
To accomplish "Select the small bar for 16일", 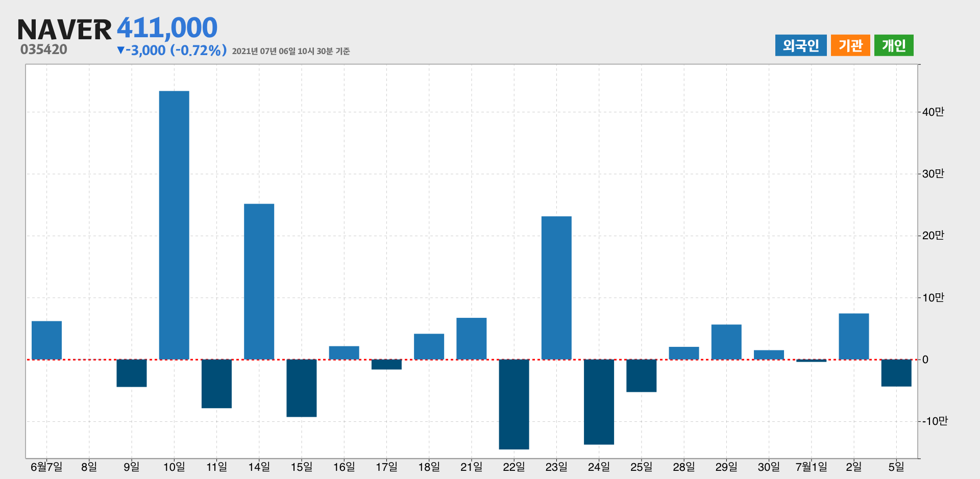I will point(344,353).
